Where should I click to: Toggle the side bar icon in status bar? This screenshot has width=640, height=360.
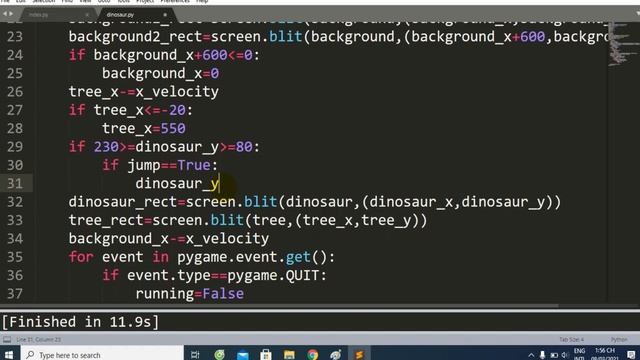click(7, 339)
